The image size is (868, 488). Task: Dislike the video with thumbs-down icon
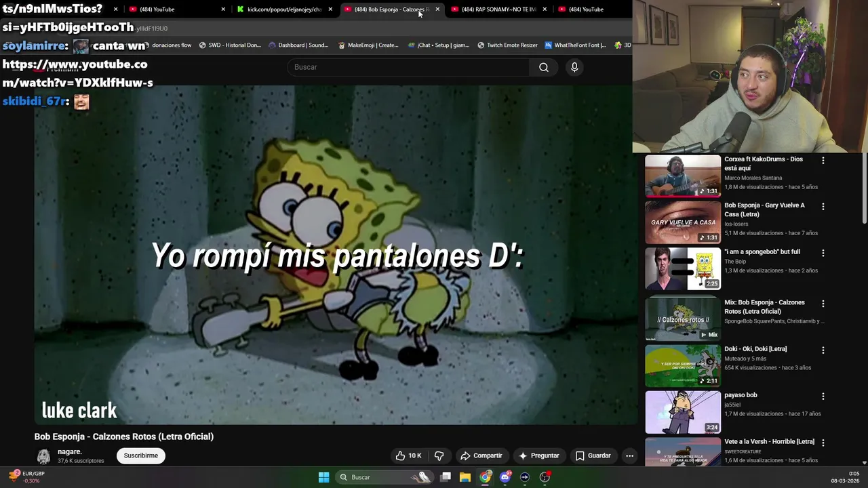tap(439, 455)
